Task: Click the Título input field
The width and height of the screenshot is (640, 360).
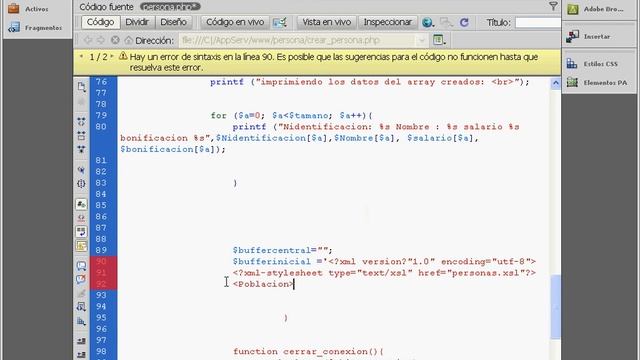Action: pos(538,22)
